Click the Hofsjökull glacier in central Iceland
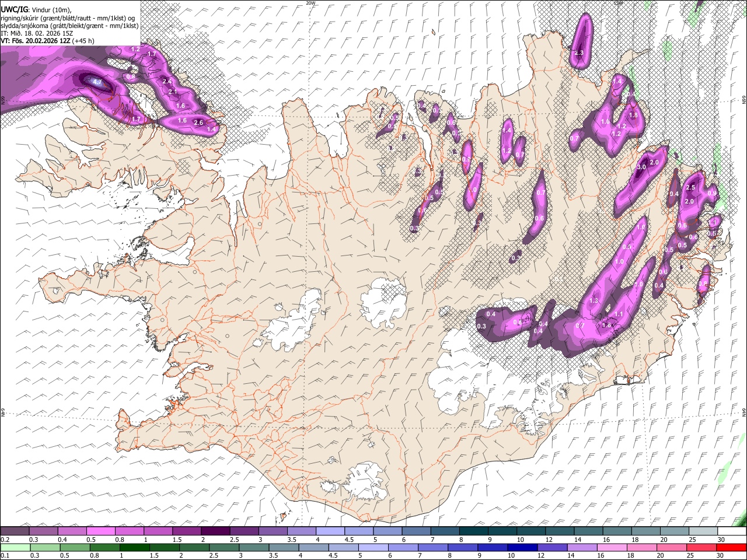747x560 pixels. (383, 302)
